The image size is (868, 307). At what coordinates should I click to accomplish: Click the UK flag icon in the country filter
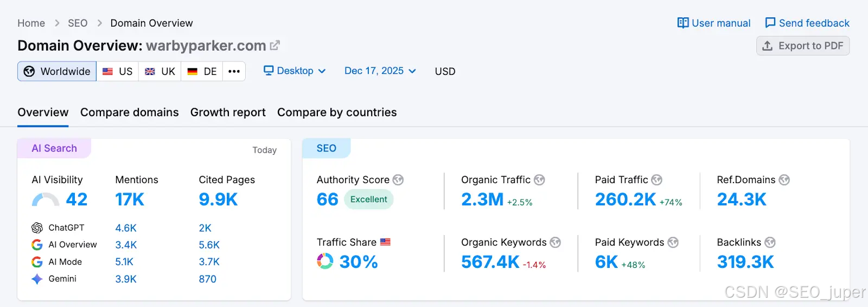150,71
